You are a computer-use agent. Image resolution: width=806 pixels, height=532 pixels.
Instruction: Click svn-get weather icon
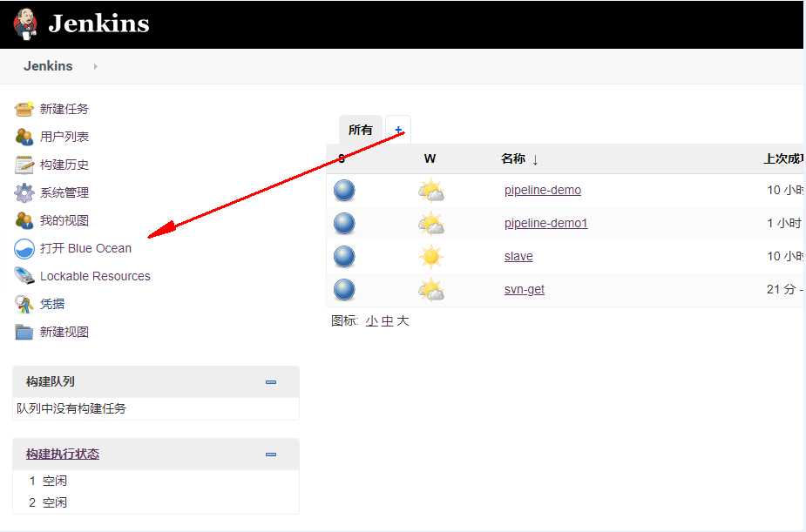[430, 290]
